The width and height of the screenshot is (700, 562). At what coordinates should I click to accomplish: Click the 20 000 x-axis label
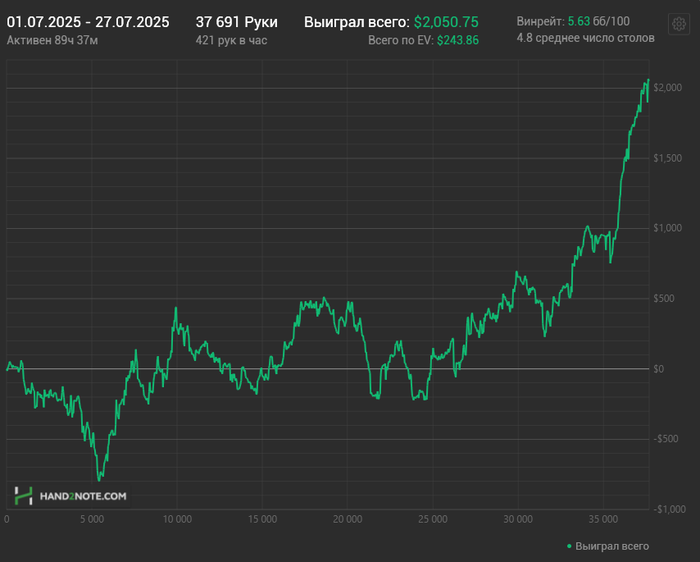[x=348, y=520]
